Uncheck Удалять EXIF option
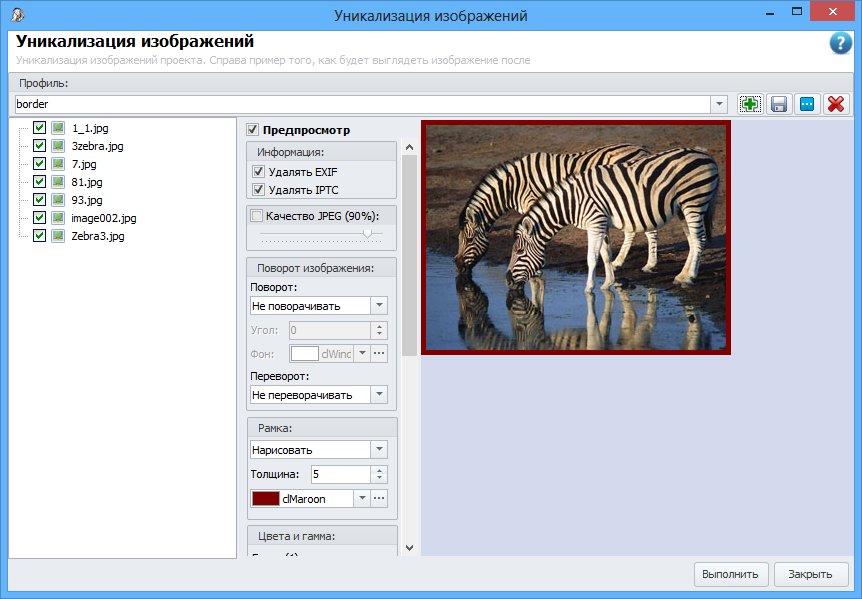Screen dimensions: 862x599 258,172
